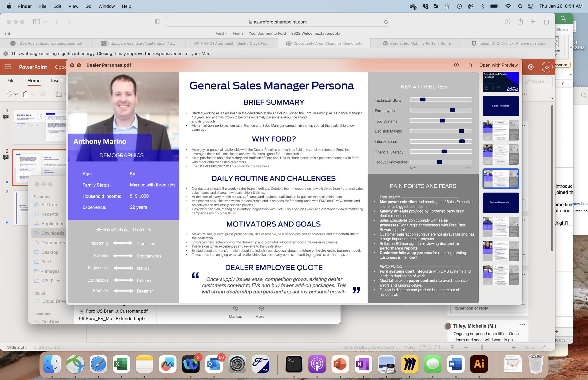This screenshot has height=380, width=588.
Task: Go back using Safari's back arrow
Action: 57,22
